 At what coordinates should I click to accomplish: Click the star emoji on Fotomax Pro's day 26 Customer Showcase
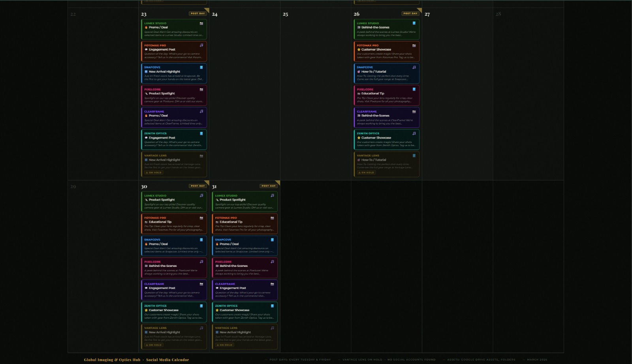[x=359, y=50]
